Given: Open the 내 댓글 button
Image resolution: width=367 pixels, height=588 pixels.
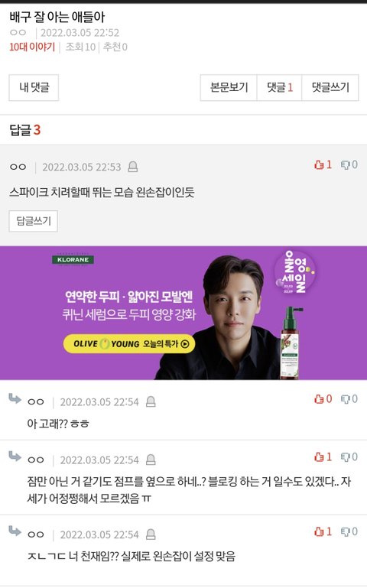Looking at the screenshot, I should pos(34,87).
